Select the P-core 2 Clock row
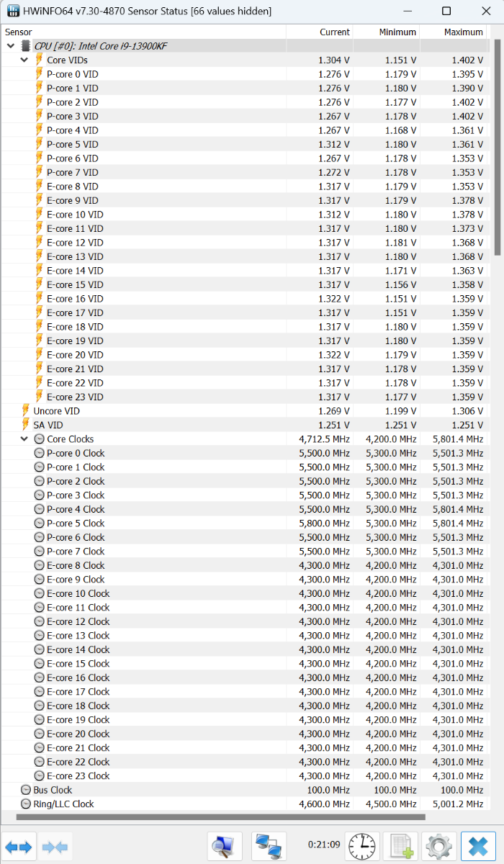The width and height of the screenshot is (504, 864). point(245,481)
